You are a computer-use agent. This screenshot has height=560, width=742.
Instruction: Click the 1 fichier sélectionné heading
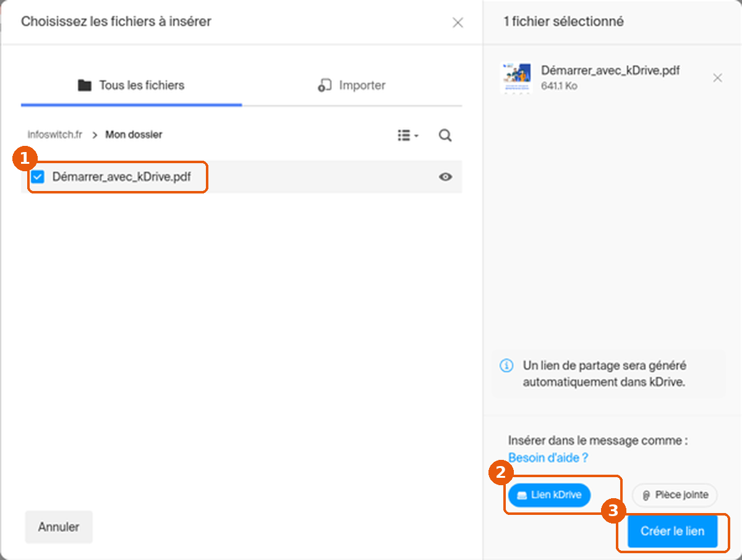(x=564, y=22)
